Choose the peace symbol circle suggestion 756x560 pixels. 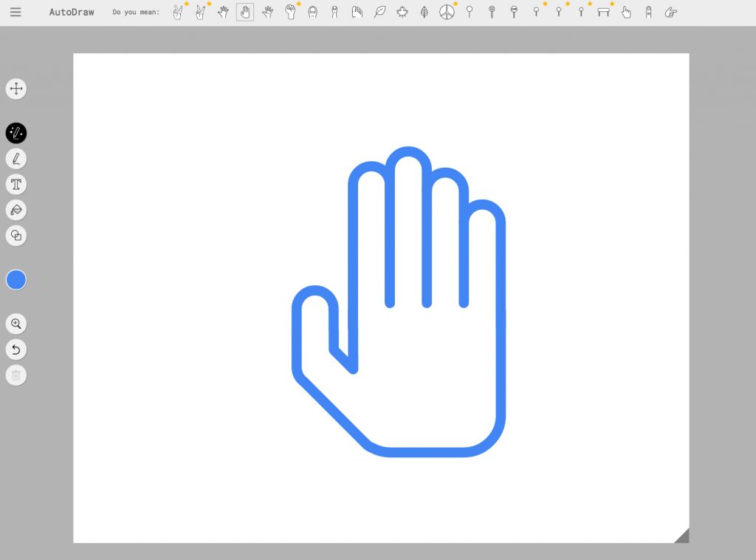coord(447,12)
